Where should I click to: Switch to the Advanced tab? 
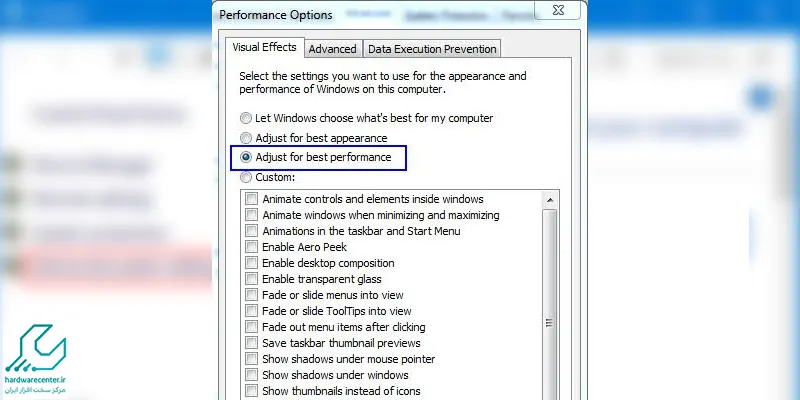pos(332,49)
